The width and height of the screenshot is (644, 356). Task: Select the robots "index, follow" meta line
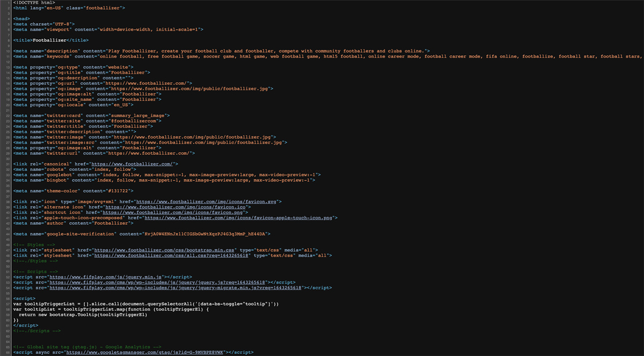pyautogui.click(x=75, y=169)
